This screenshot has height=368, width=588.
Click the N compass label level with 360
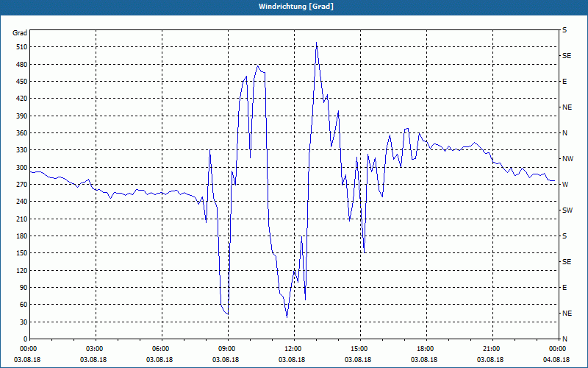pyautogui.click(x=564, y=133)
